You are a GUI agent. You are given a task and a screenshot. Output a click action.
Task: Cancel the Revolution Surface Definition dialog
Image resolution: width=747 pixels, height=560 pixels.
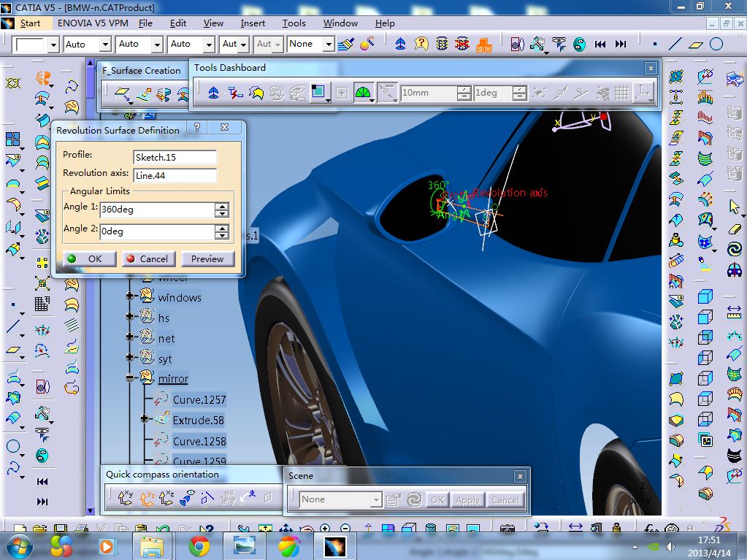click(149, 258)
